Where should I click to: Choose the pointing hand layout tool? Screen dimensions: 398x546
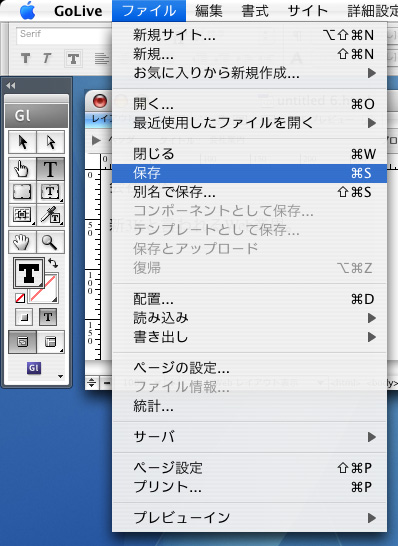22,169
